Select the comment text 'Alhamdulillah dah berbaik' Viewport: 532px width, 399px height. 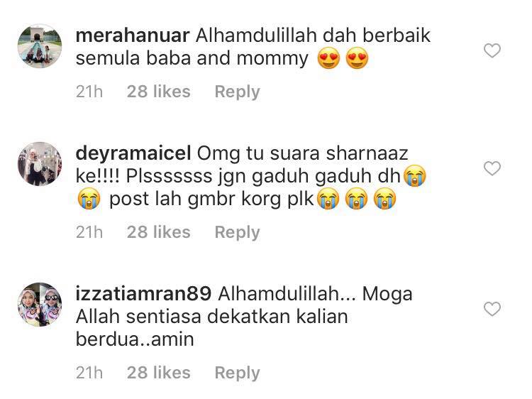(313, 35)
